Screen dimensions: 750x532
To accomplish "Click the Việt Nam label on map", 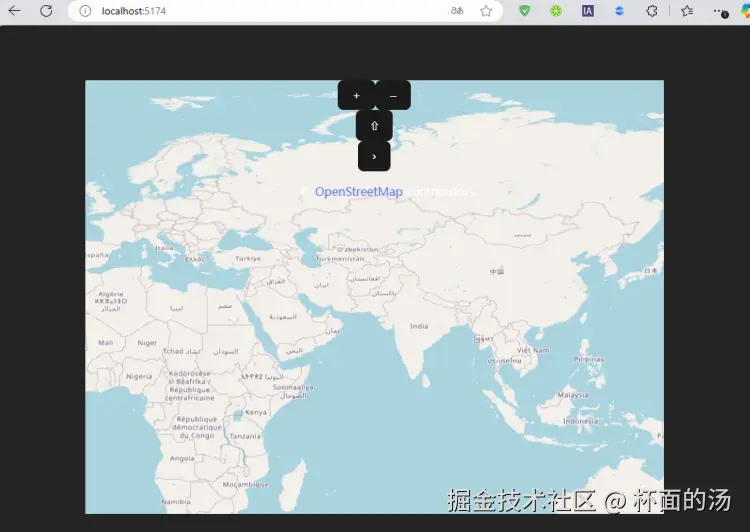I will pyautogui.click(x=533, y=350).
